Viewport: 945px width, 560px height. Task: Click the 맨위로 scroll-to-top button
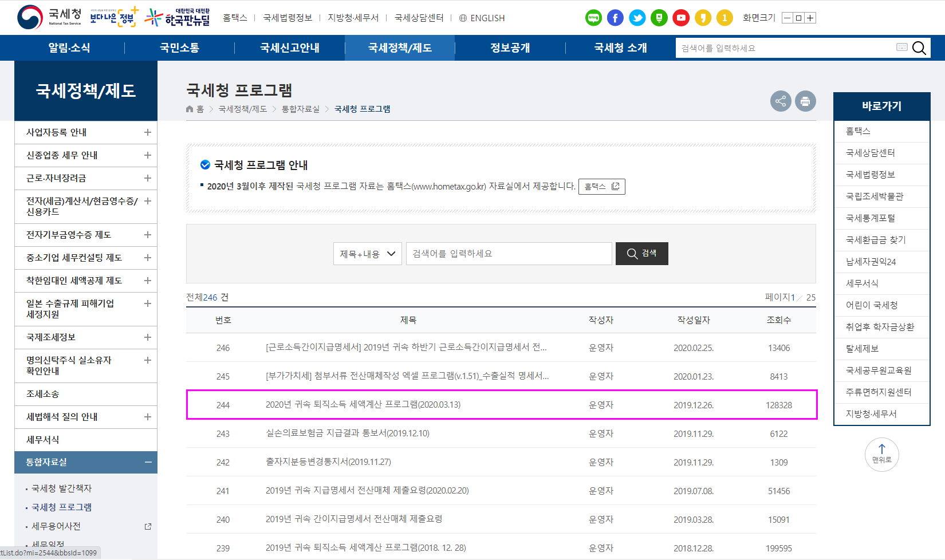881,455
